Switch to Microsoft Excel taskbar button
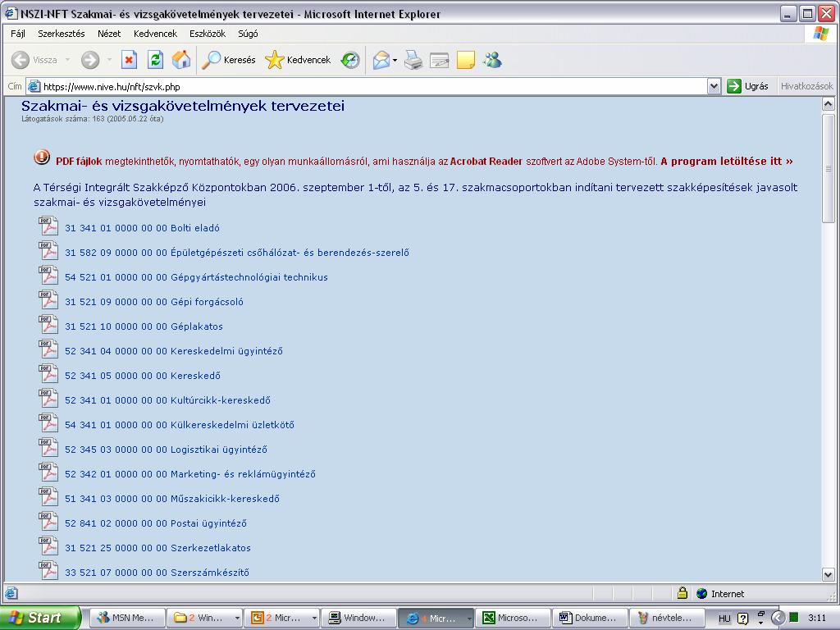 click(513, 618)
